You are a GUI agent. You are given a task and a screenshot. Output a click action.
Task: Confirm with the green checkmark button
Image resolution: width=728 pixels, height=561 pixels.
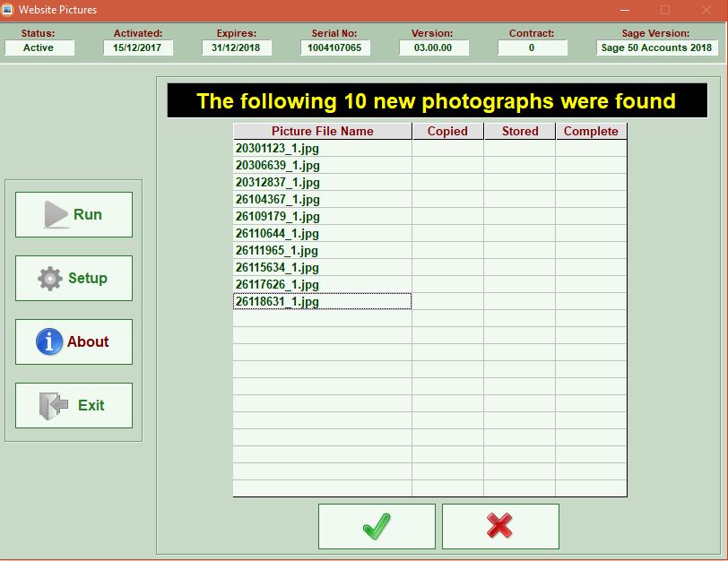click(x=377, y=527)
